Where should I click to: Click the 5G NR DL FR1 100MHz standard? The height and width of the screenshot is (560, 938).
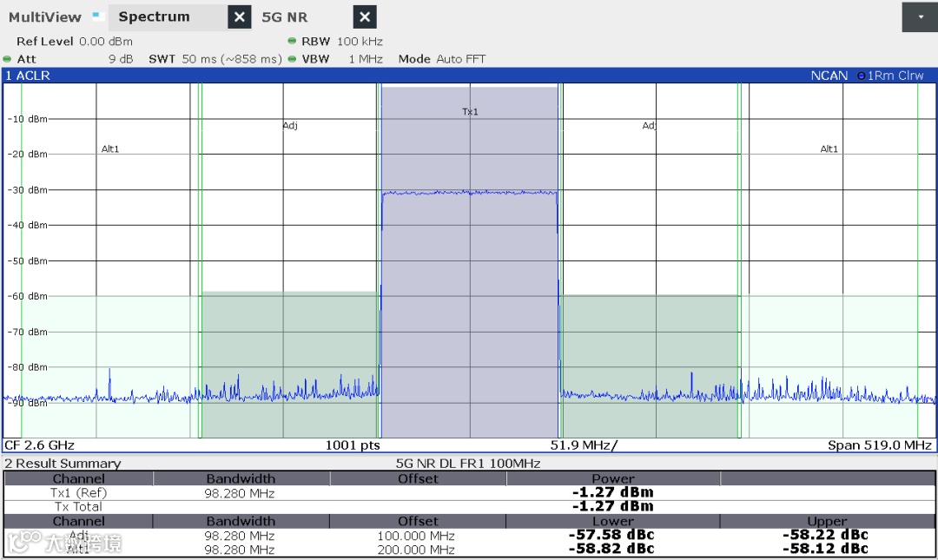coord(468,463)
